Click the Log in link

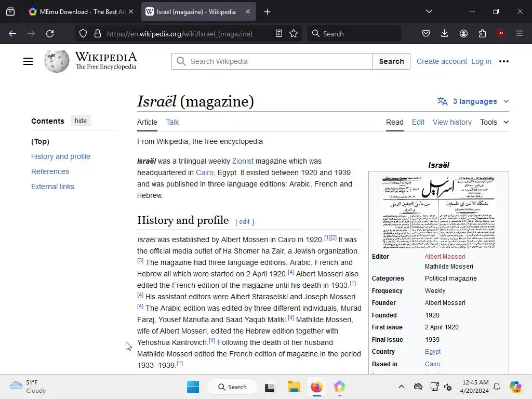pos(481,61)
